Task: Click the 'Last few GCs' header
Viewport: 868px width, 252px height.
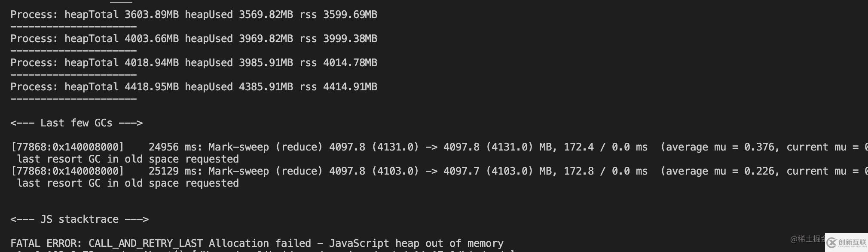Action: [76, 123]
